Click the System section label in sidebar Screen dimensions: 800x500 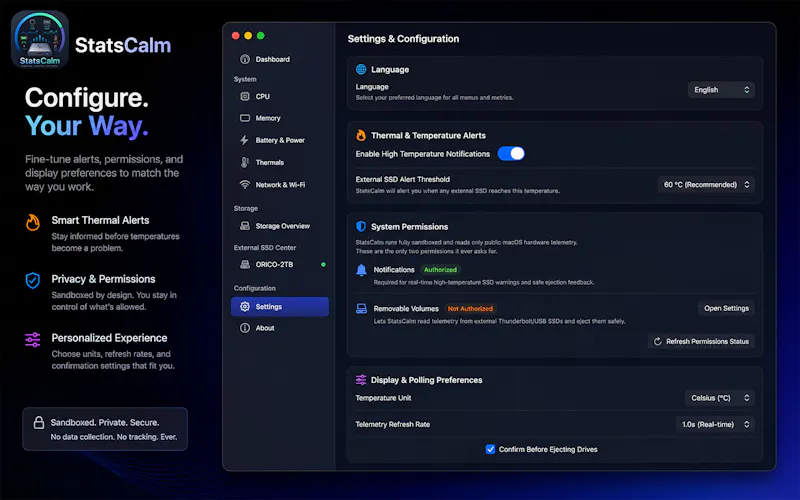click(245, 79)
